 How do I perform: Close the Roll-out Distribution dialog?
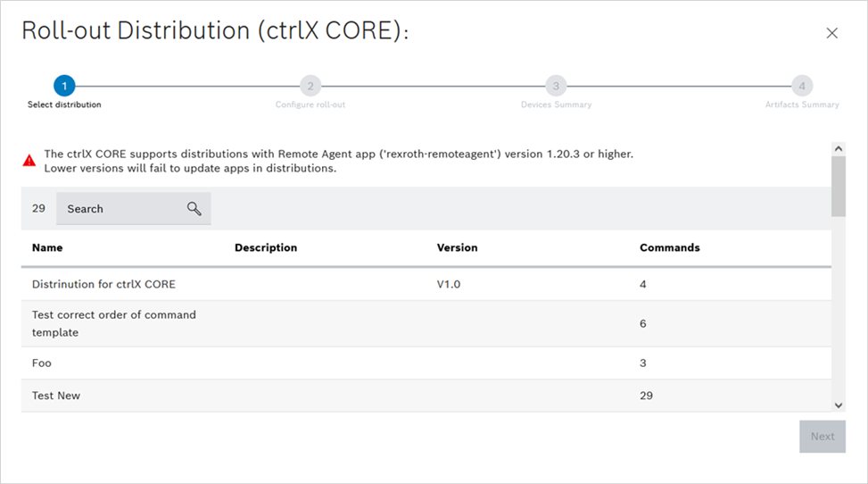(831, 33)
